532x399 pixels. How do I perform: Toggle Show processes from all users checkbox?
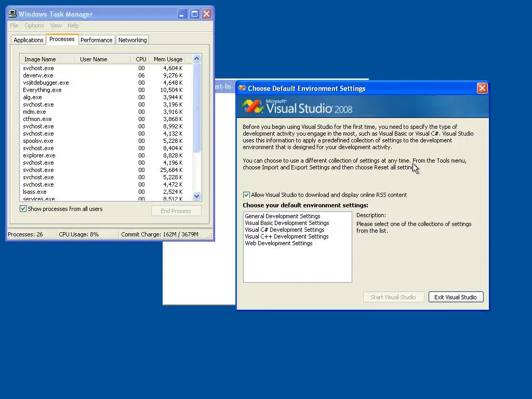point(23,209)
